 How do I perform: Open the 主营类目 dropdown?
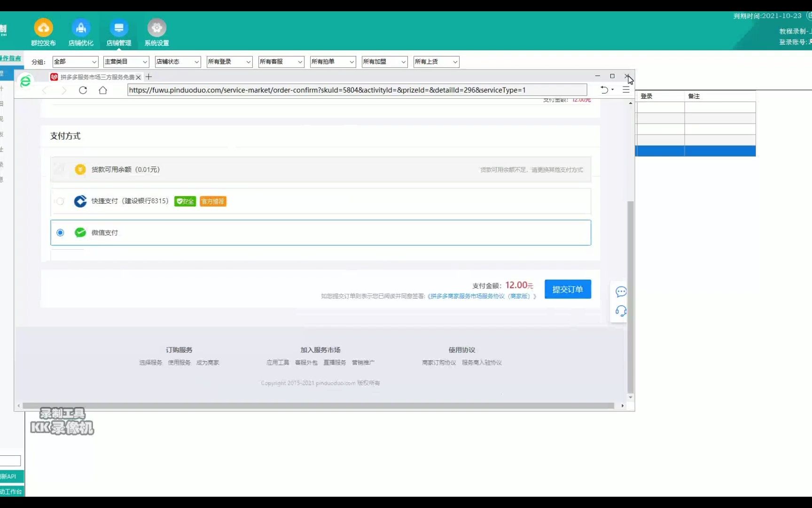coord(126,62)
